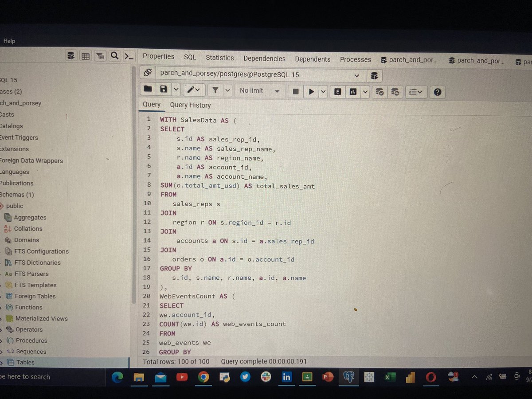Open query tool help icon
Viewport: 532px width, 399px height.
coord(438,92)
